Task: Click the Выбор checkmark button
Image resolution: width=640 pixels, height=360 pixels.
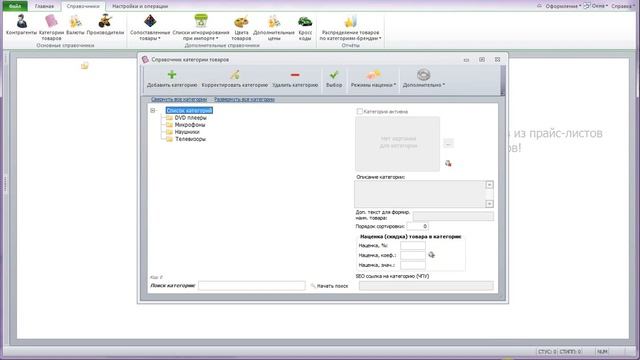Action: pyautogui.click(x=334, y=79)
